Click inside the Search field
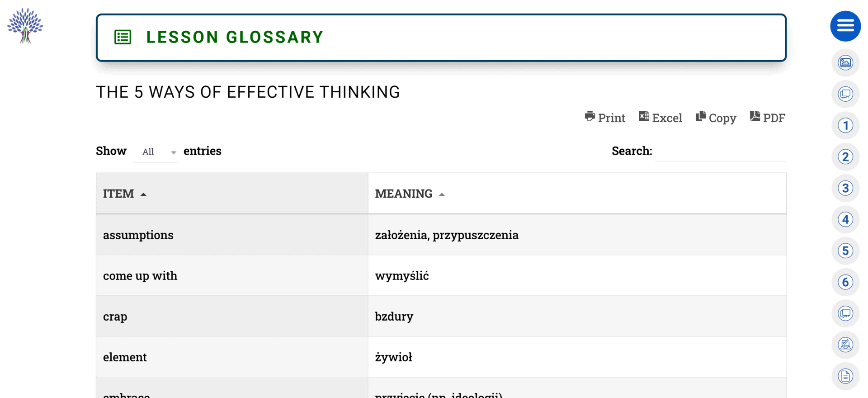This screenshot has width=868, height=398. [x=721, y=152]
